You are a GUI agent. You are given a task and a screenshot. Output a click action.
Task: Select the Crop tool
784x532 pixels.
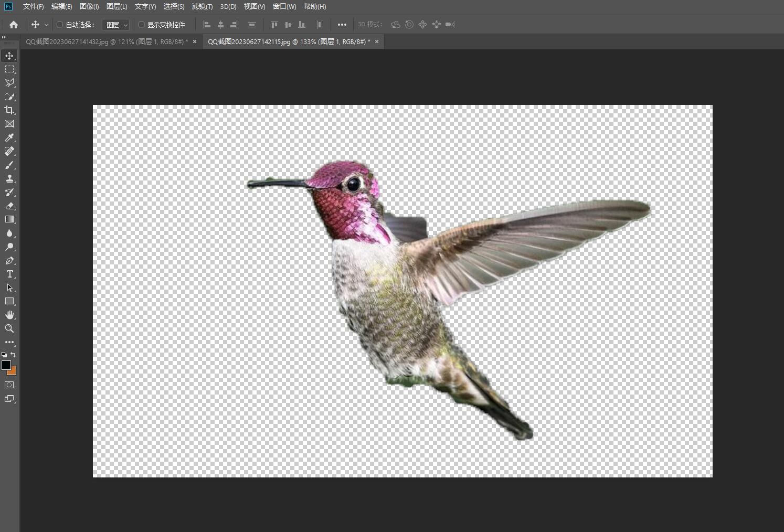pos(9,110)
